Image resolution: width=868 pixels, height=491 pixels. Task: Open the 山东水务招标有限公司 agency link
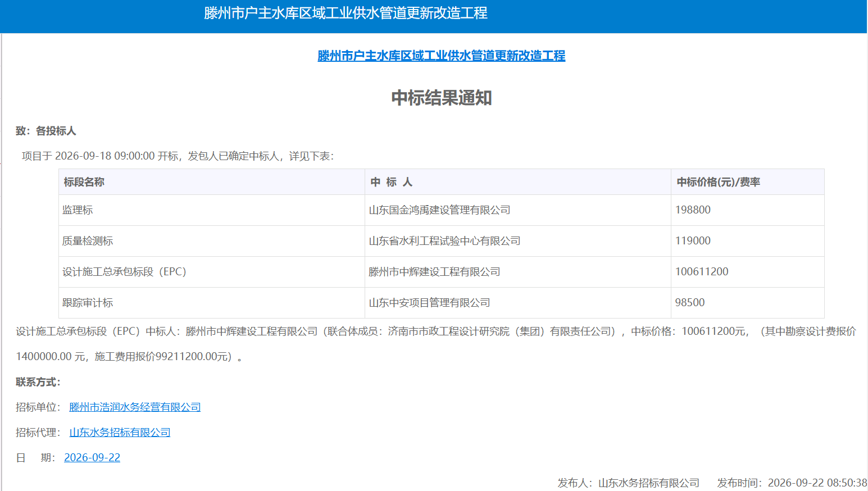coord(120,433)
